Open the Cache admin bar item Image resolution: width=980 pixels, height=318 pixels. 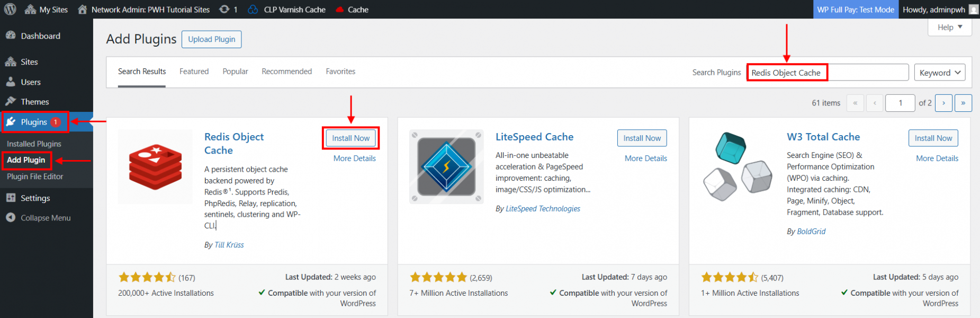click(352, 10)
